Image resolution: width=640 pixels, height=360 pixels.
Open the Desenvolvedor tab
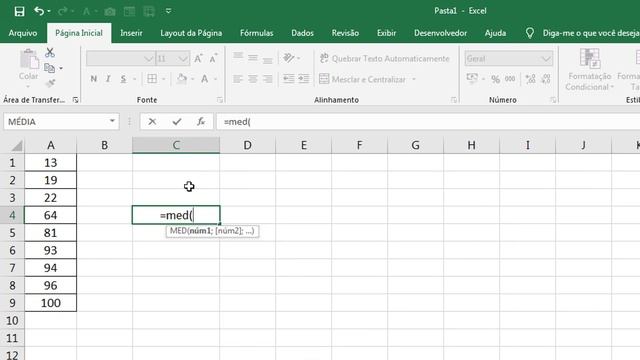click(440, 33)
